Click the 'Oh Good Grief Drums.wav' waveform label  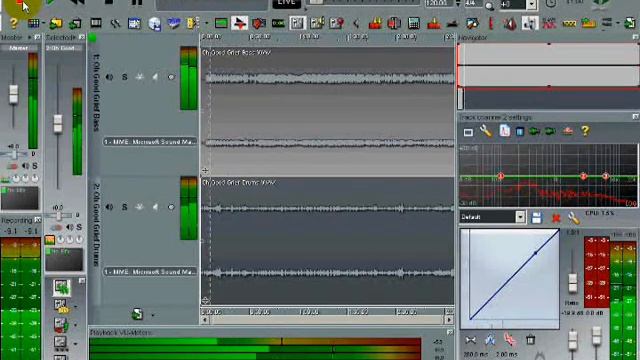[239, 182]
